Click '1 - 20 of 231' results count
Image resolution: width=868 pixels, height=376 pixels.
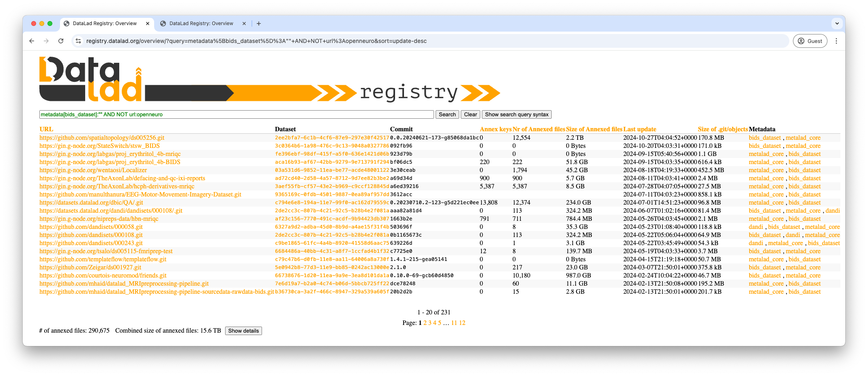pyautogui.click(x=434, y=312)
